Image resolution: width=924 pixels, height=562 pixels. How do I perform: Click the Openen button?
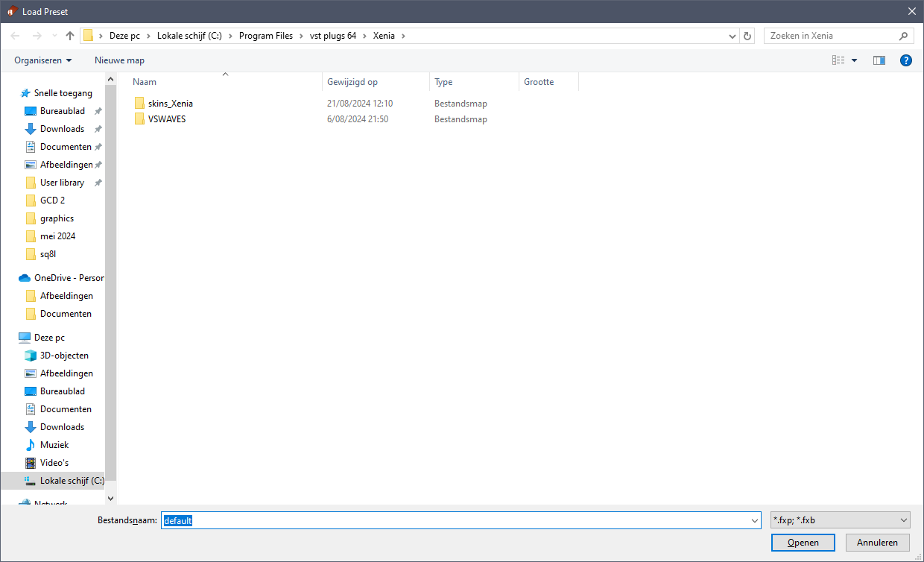click(803, 543)
